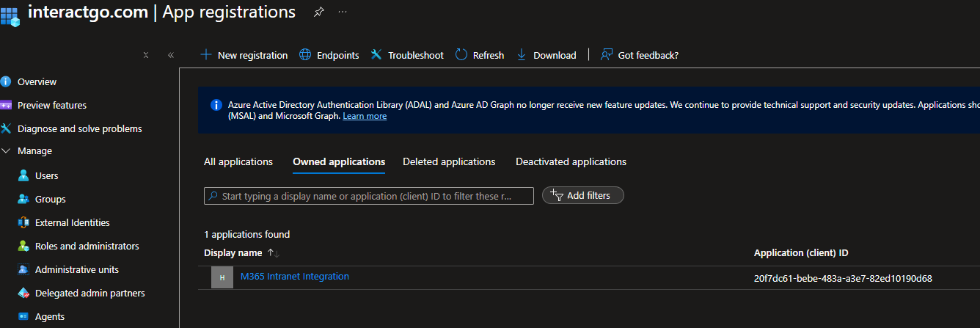Click the Groups people icon
This screenshot has height=328, width=980.
[x=23, y=199]
